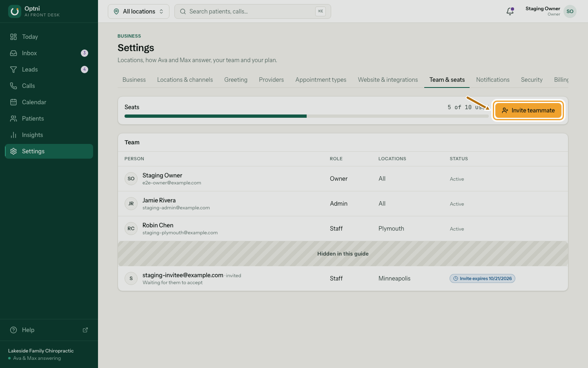Click the Minneapolis location cell
Image resolution: width=588 pixels, height=368 pixels.
click(x=394, y=278)
